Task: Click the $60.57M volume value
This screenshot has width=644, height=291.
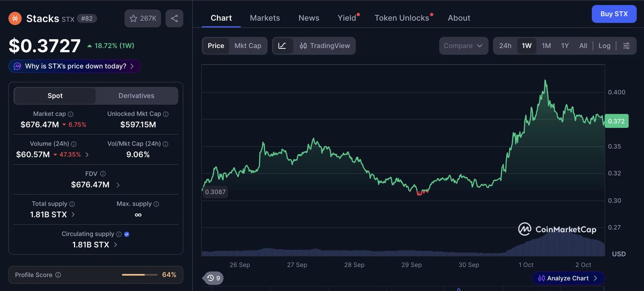Action: 33,155
